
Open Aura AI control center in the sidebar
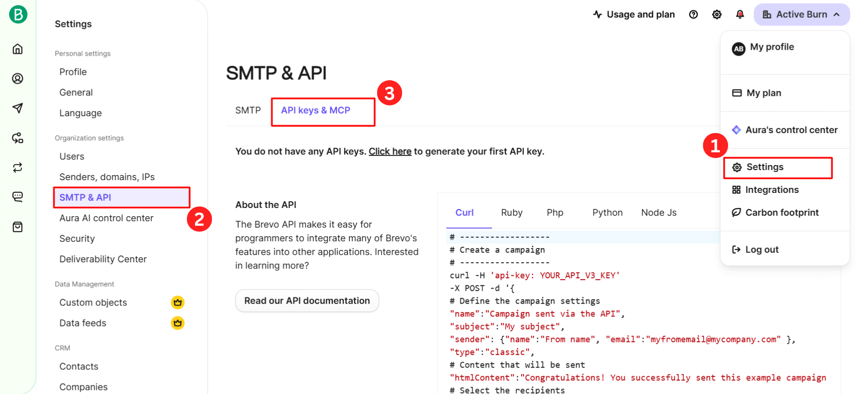tap(107, 218)
